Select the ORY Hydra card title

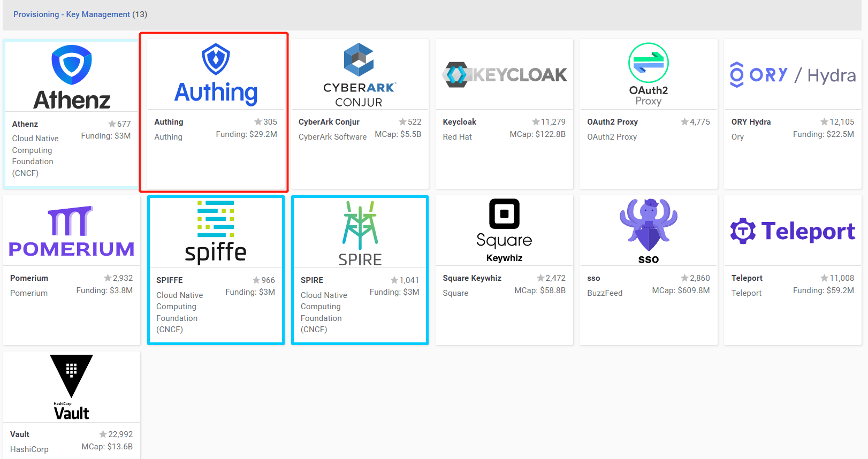(751, 122)
